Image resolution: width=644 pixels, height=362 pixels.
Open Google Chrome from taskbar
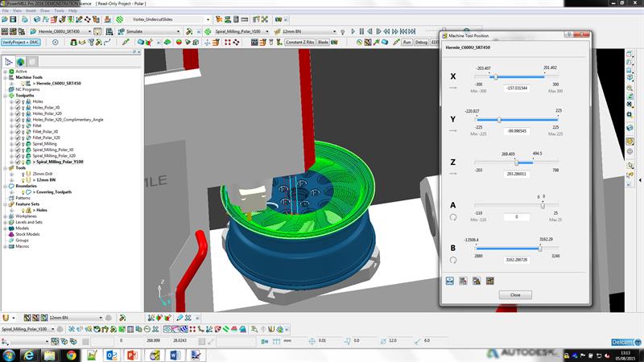point(71,355)
